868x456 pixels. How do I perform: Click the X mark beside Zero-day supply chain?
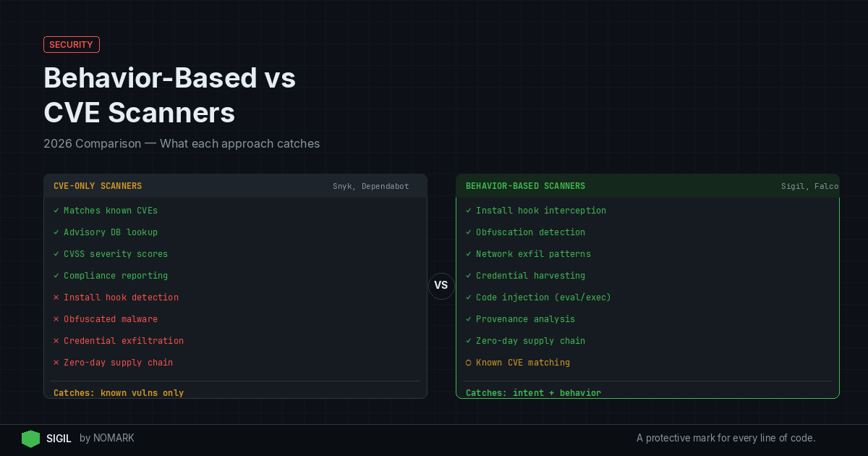coord(56,363)
